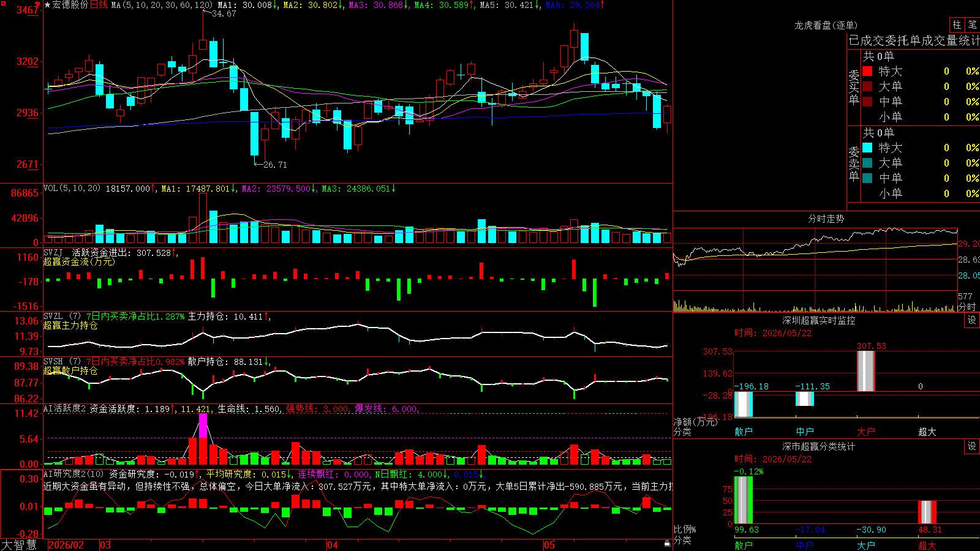
Task: Click the cyan 特大 sell-order color swatch
Action: 867,148
